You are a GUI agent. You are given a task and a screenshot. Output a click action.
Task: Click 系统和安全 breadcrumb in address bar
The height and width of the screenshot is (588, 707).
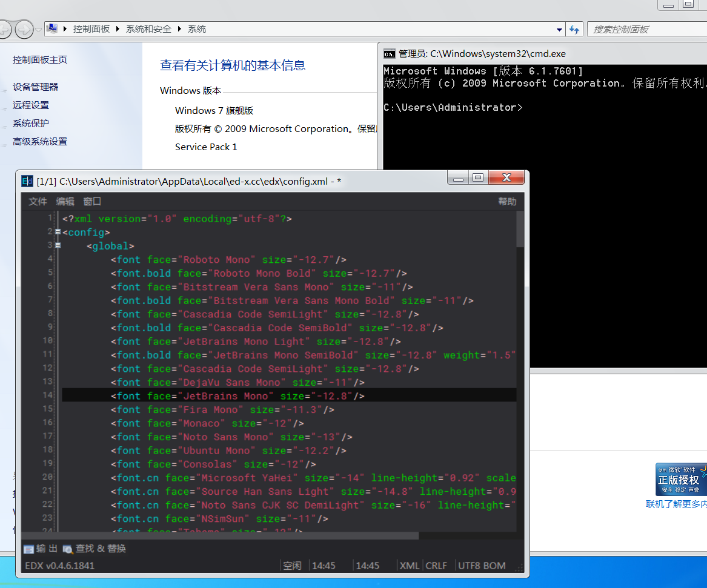(x=148, y=29)
